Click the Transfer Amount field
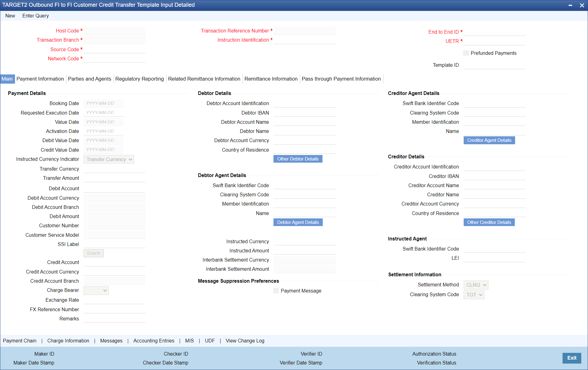Viewport: 588px width, 370px height. click(115, 178)
